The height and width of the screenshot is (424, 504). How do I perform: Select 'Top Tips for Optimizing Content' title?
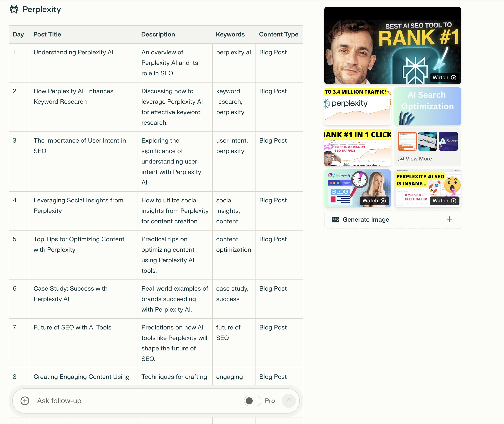tap(79, 245)
